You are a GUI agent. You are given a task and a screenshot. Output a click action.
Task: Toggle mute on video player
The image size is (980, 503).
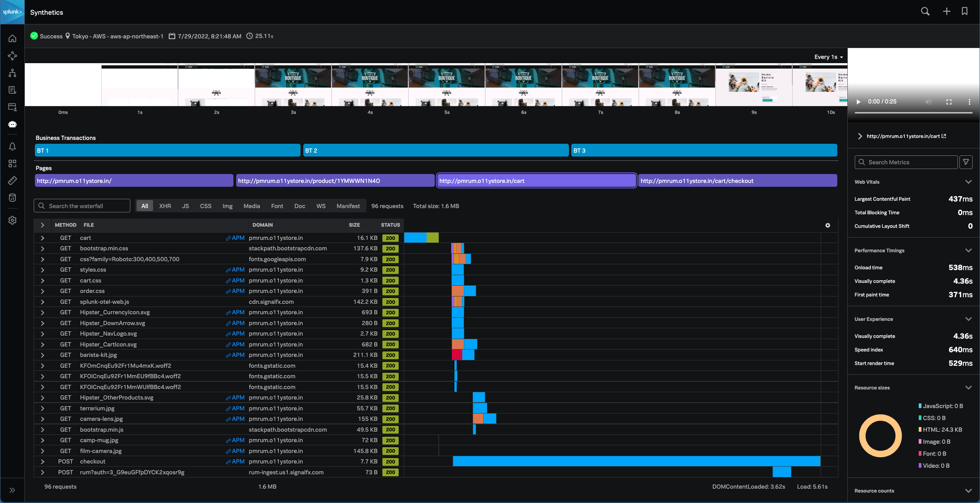(x=928, y=102)
